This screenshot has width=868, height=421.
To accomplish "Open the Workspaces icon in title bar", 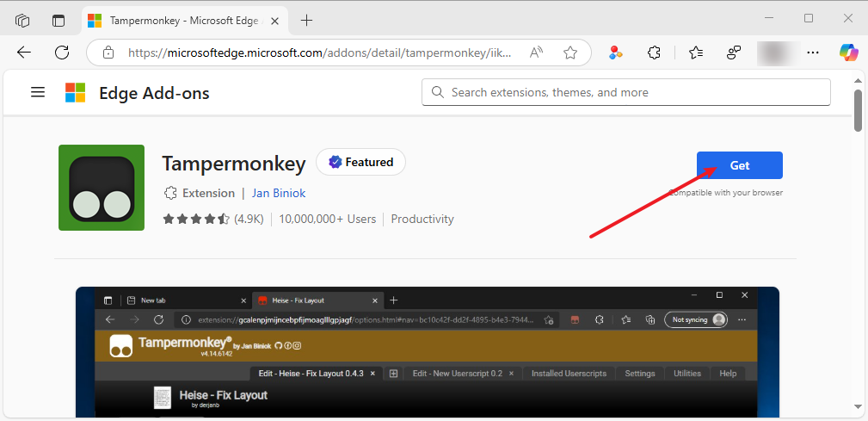I will pyautogui.click(x=22, y=20).
